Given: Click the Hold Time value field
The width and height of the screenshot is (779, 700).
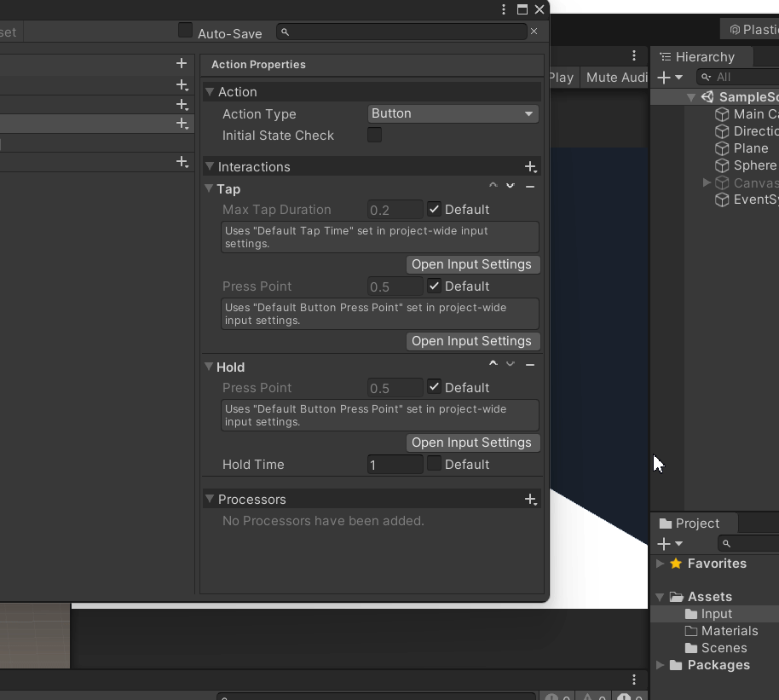Looking at the screenshot, I should pos(395,465).
